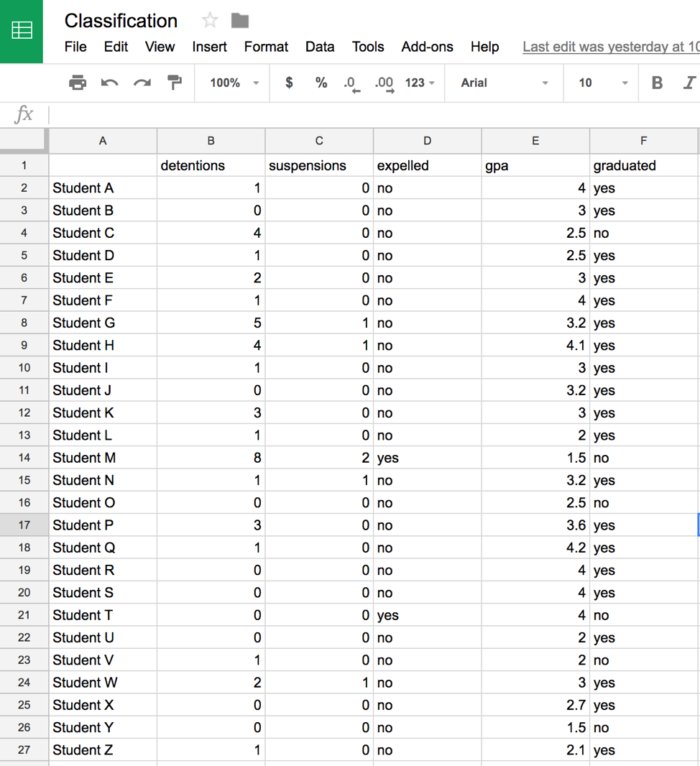Open the 100% zoom dropdown
The height and width of the screenshot is (766, 700).
click(x=234, y=83)
